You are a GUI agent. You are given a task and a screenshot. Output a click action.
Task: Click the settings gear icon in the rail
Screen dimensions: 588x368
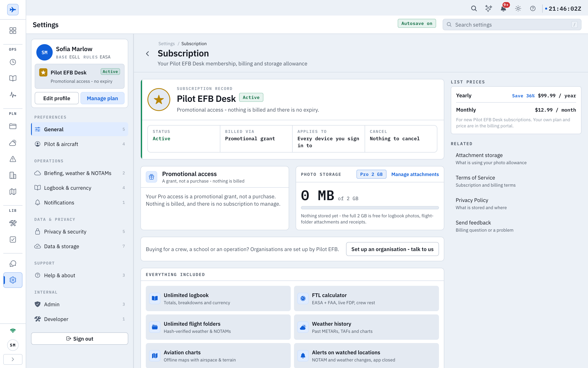[13, 280]
